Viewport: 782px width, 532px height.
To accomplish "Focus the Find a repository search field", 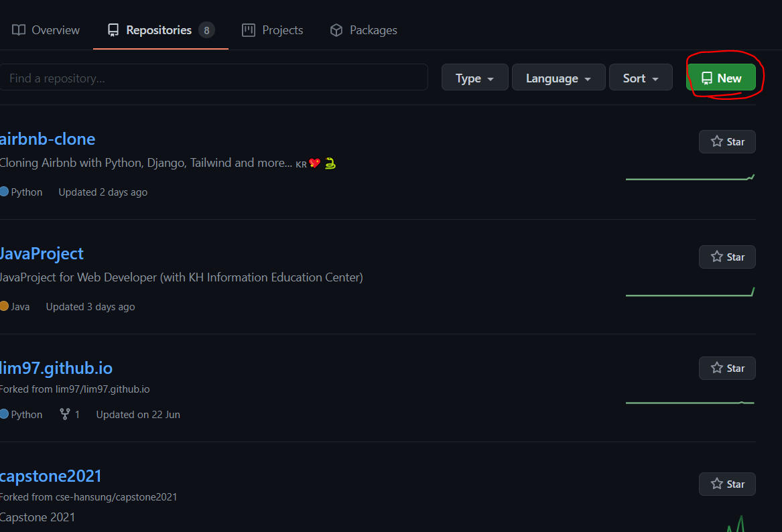I will pyautogui.click(x=213, y=78).
